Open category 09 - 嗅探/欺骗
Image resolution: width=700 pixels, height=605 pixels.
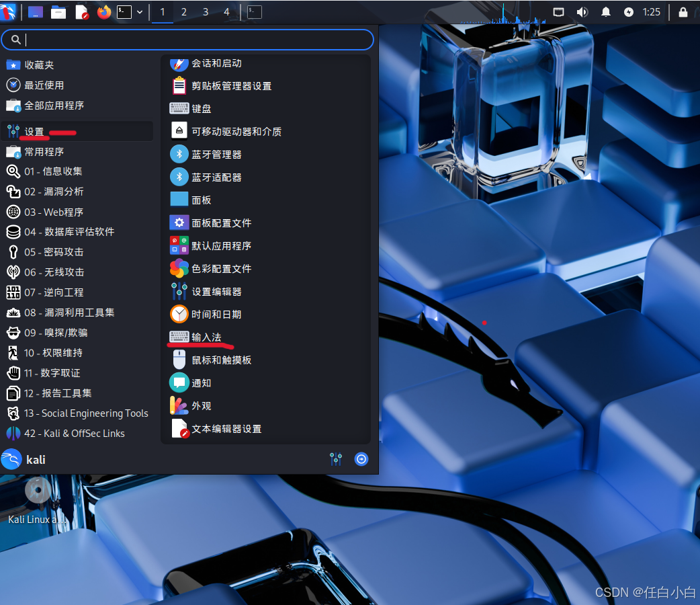click(x=77, y=333)
